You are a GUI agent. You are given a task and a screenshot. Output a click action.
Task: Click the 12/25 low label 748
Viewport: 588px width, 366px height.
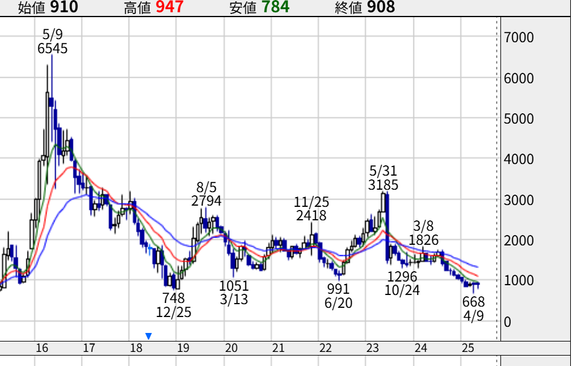pyautogui.click(x=173, y=298)
